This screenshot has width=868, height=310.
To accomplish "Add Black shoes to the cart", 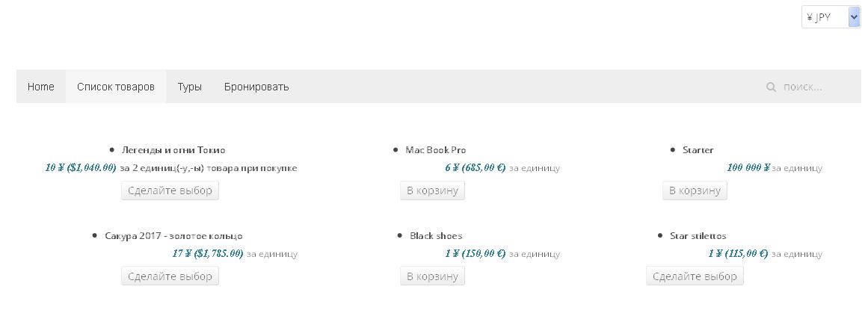I will [x=432, y=276].
